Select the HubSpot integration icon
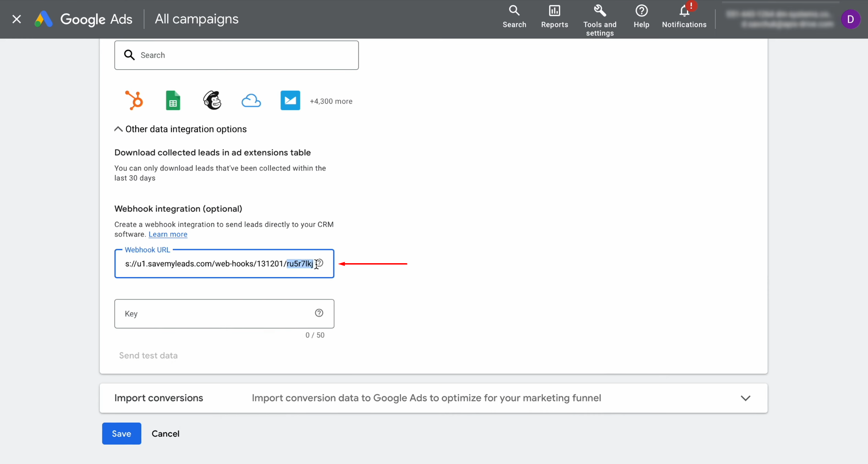868x464 pixels. [x=134, y=100]
